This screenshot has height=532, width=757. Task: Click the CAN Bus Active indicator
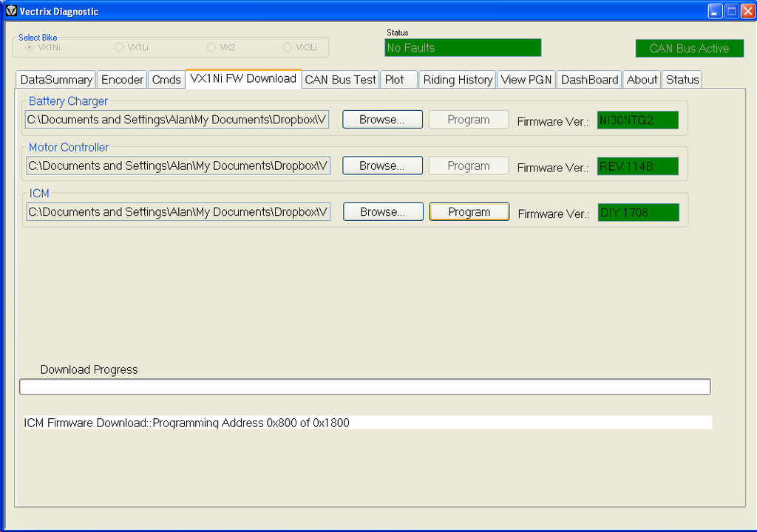[x=690, y=48]
